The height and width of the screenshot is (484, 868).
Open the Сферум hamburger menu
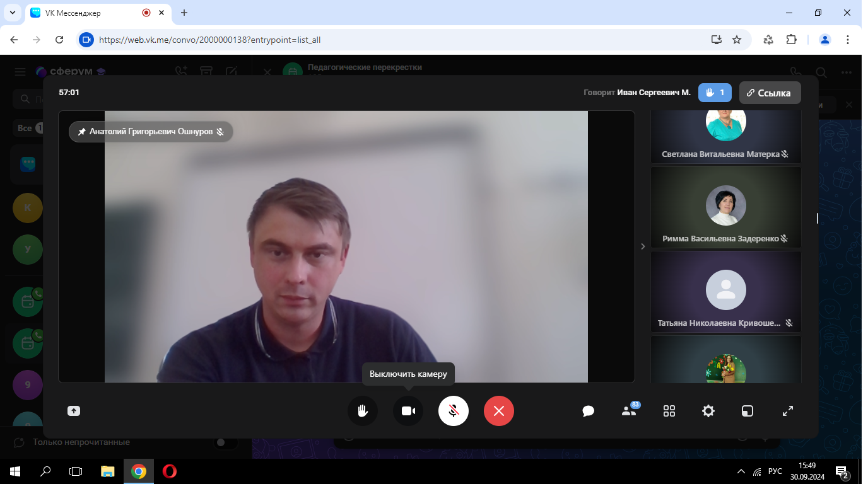pyautogui.click(x=20, y=72)
